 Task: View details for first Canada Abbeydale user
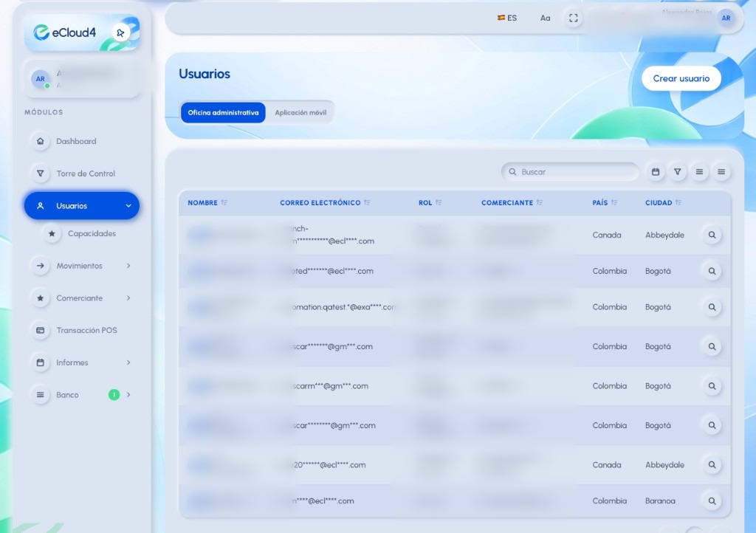point(712,235)
